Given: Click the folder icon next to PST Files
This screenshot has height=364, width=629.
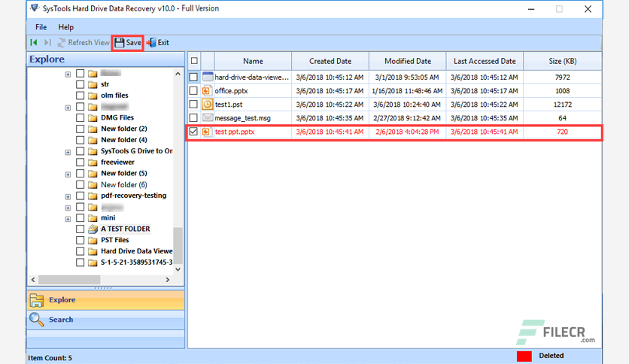Looking at the screenshot, I should click(x=93, y=241).
